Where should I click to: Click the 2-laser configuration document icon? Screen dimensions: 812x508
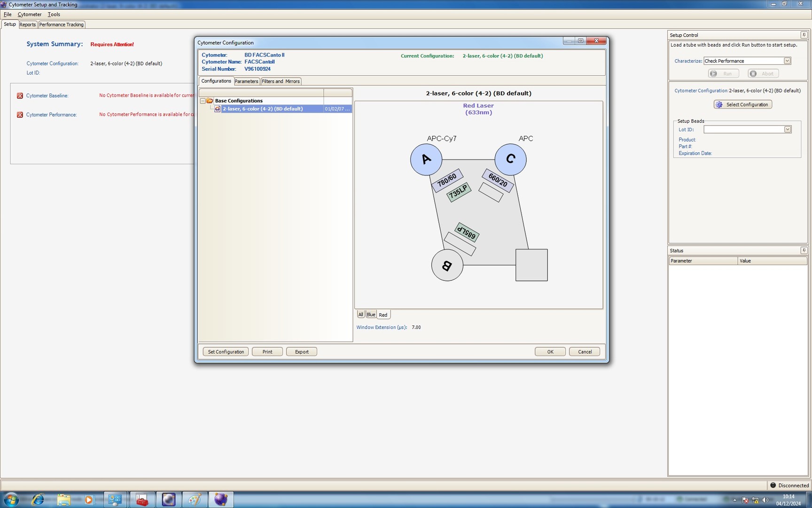click(217, 109)
